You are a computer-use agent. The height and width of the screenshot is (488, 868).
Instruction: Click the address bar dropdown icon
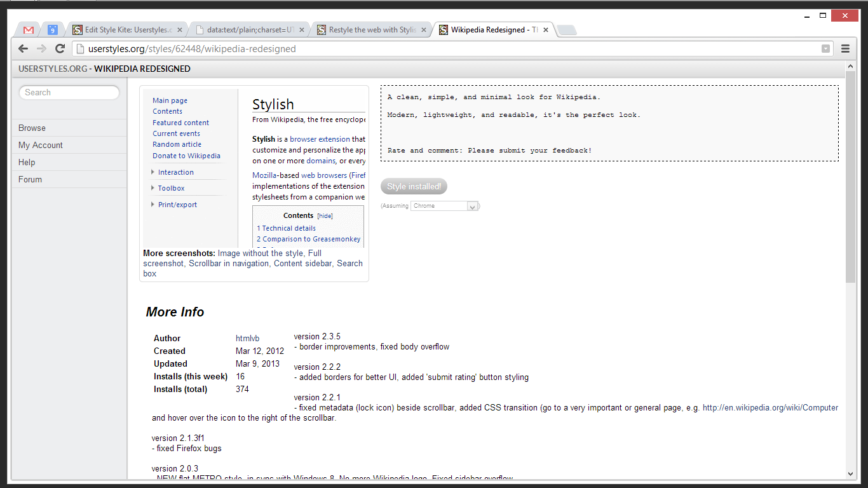pyautogui.click(x=825, y=49)
